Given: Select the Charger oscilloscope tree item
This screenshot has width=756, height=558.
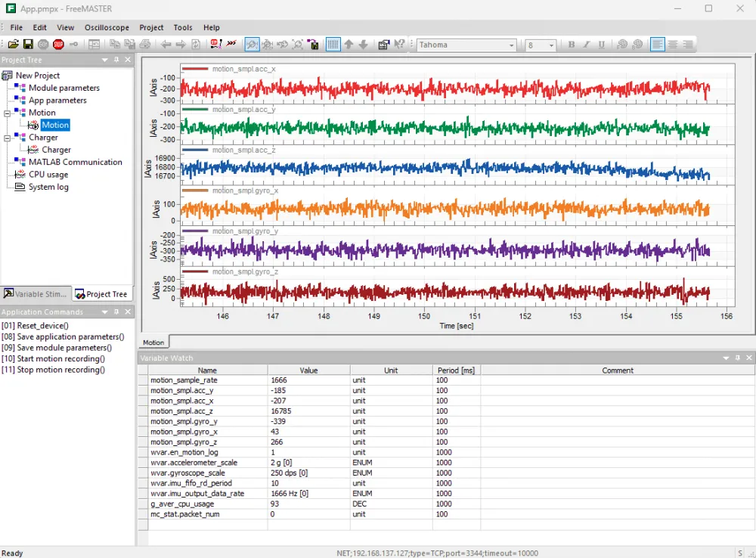Looking at the screenshot, I should (56, 150).
